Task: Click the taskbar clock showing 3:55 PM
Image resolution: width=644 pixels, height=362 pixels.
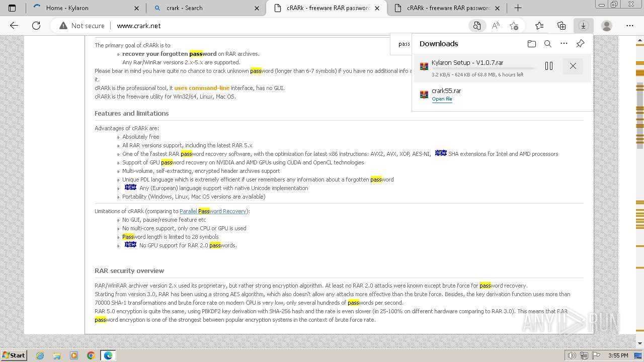Action: point(618,355)
